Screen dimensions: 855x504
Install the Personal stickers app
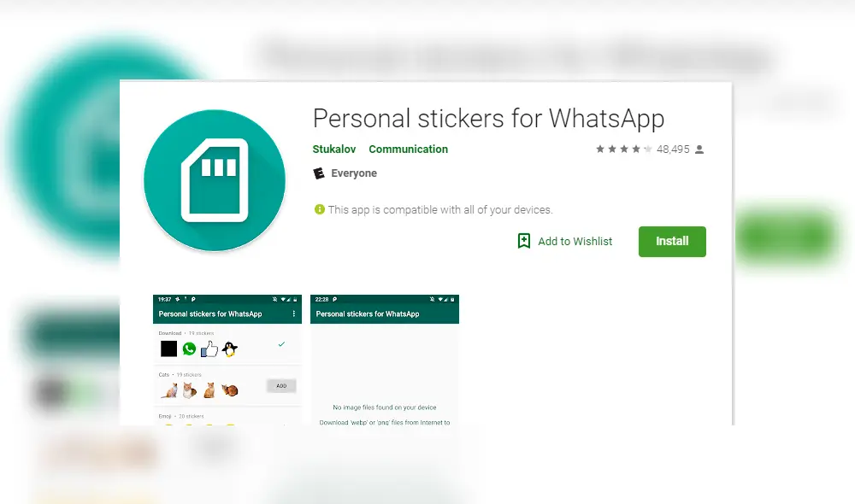pyautogui.click(x=672, y=242)
